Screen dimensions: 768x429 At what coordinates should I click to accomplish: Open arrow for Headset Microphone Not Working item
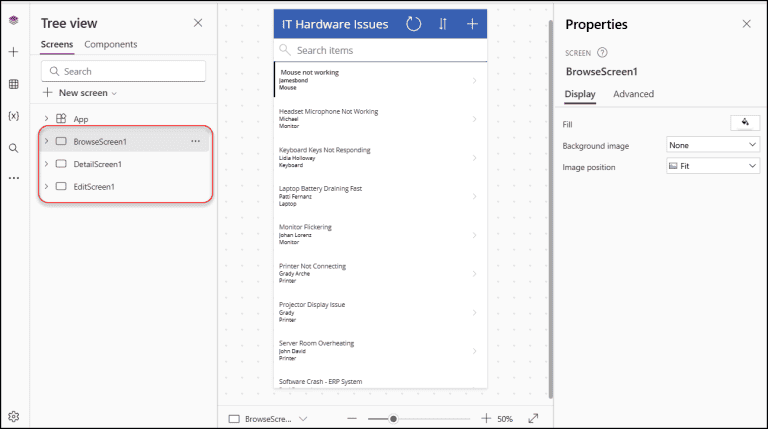(474, 119)
